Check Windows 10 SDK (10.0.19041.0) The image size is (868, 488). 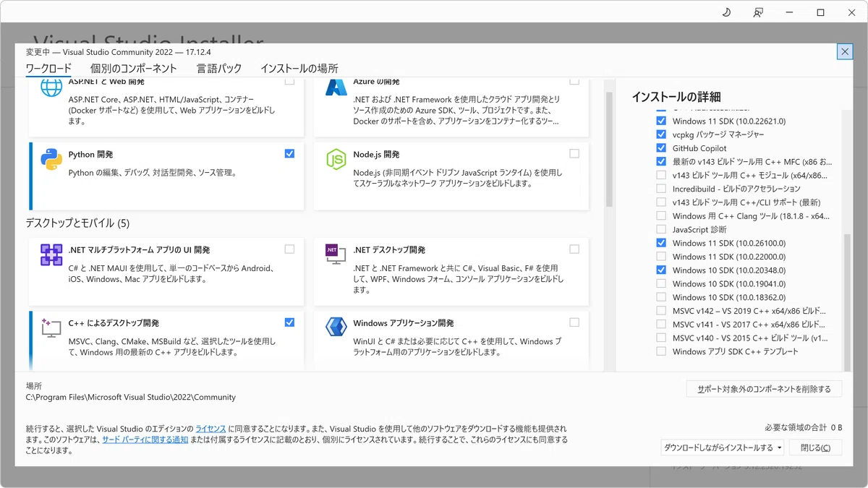(661, 283)
